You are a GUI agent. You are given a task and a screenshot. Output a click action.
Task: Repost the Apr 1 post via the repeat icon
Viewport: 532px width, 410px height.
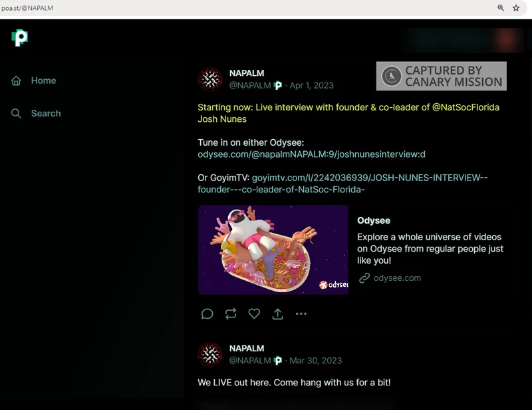pos(231,314)
